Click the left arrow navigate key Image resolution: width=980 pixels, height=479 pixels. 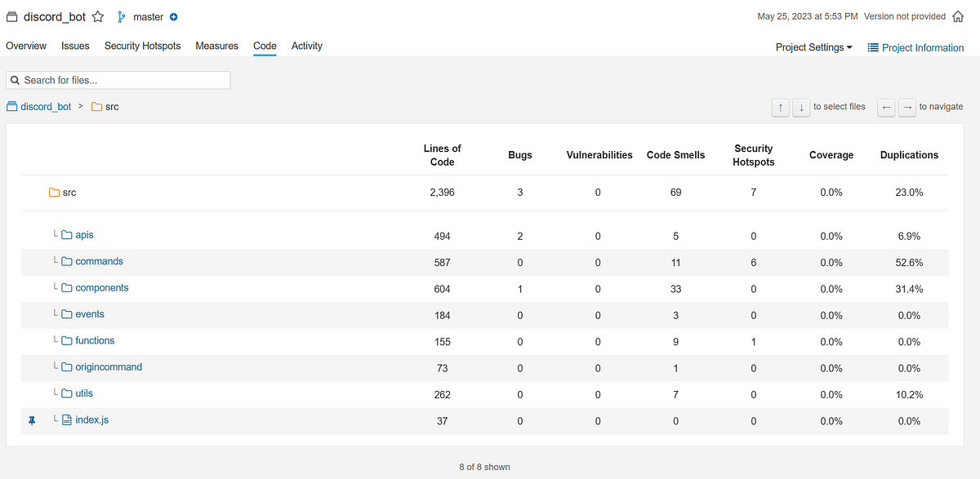(x=886, y=108)
